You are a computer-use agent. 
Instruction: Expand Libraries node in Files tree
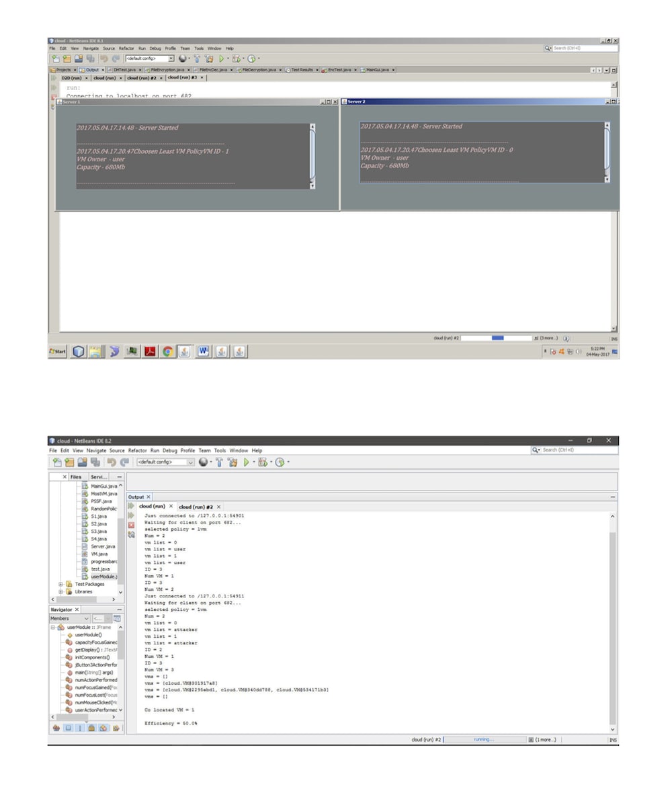pos(60,592)
